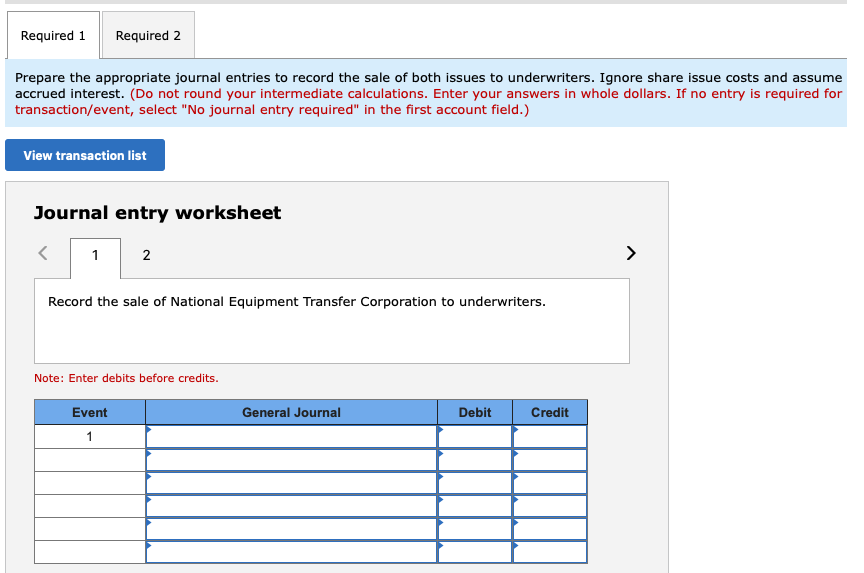The height and width of the screenshot is (573, 864).
Task: Select Debit cell in second row
Action: pyautogui.click(x=475, y=460)
